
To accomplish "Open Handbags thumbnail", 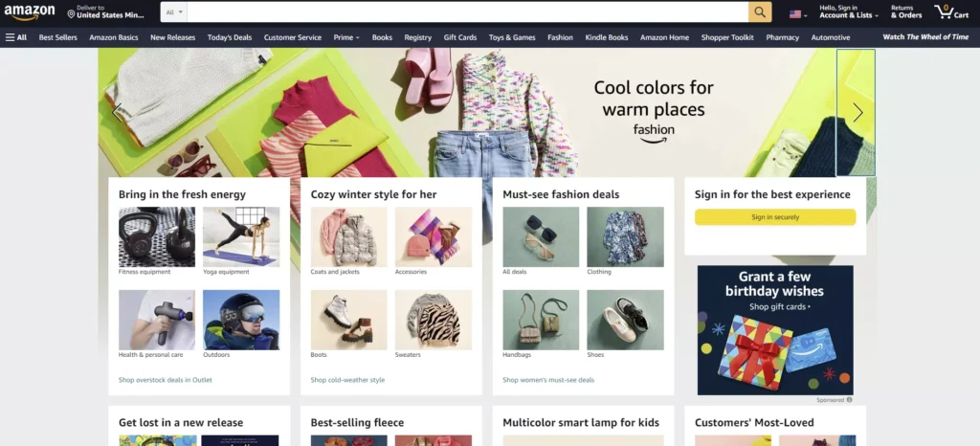I will [x=541, y=320].
